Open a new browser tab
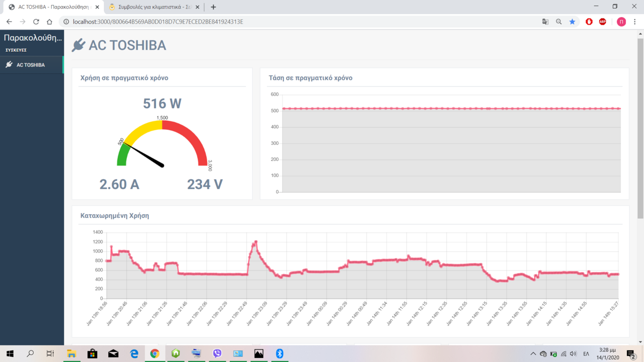 click(x=213, y=7)
